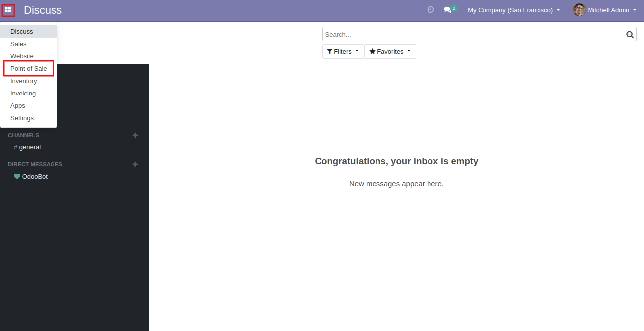Click the Search input field
The width and height of the screenshot is (644, 331).
point(474,34)
